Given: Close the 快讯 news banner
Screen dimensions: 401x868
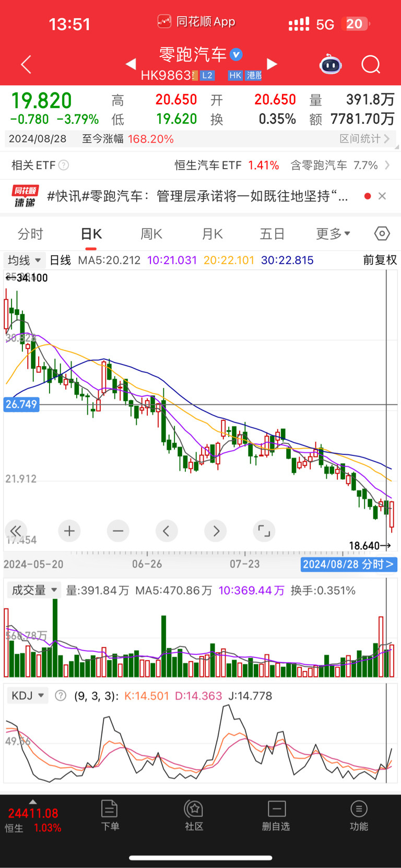Looking at the screenshot, I should pos(382,196).
